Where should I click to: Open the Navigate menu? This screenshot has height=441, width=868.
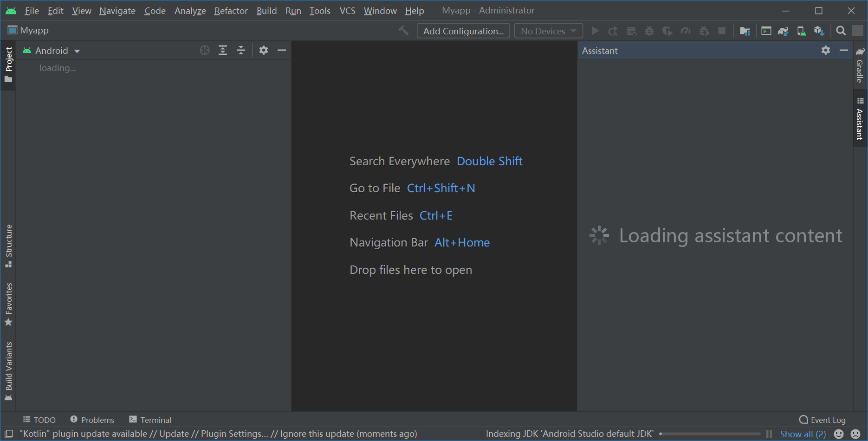click(x=117, y=11)
